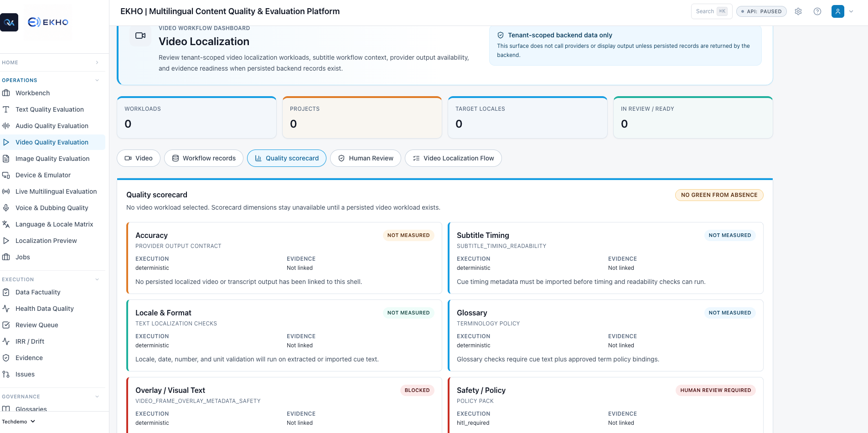The width and height of the screenshot is (868, 433).
Task: Click the blue user avatar icon
Action: [x=838, y=11]
